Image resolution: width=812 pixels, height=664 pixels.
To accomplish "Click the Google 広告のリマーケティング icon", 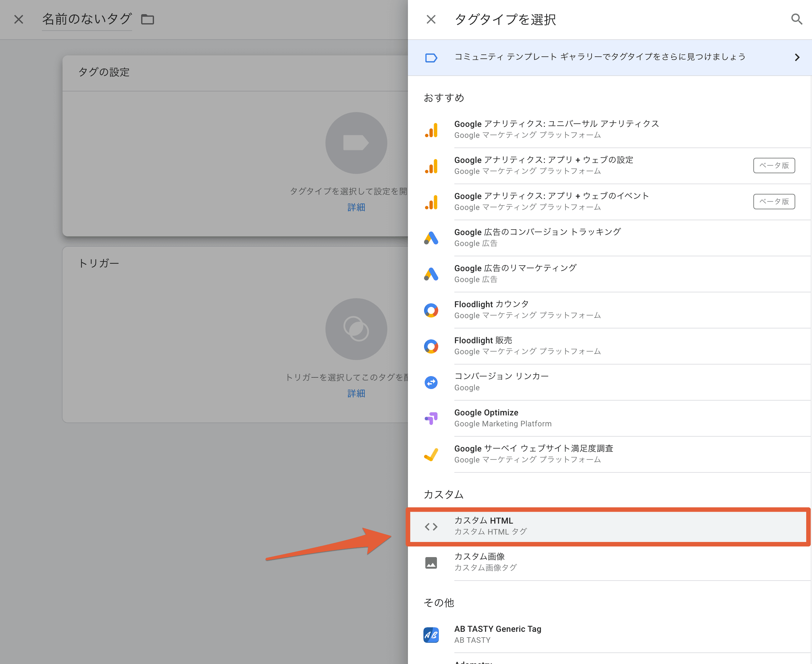I will 431,274.
